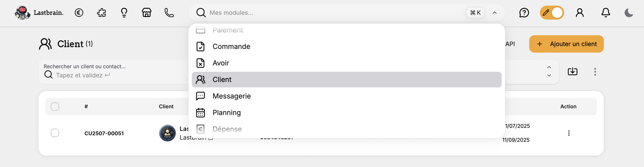The height and width of the screenshot is (167, 644).
Task: Click the lightbulb ideas icon
Action: [x=124, y=13]
